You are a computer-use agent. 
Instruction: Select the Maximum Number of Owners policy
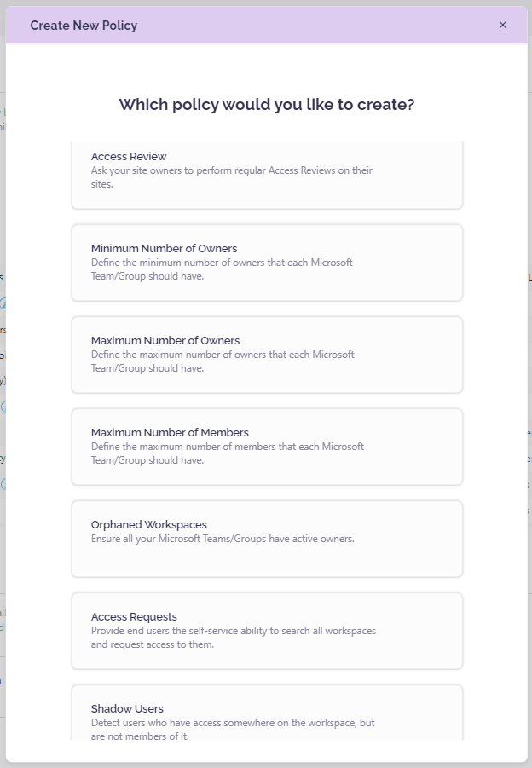pyautogui.click(x=165, y=341)
